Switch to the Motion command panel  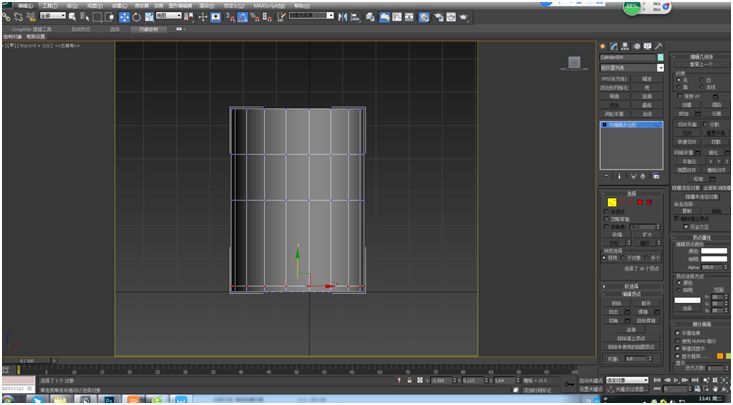point(637,46)
